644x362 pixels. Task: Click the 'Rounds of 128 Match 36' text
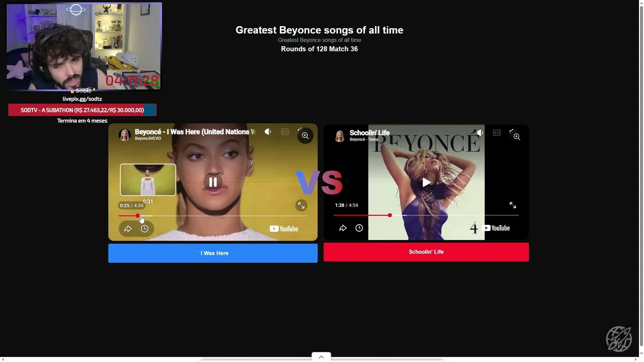319,49
